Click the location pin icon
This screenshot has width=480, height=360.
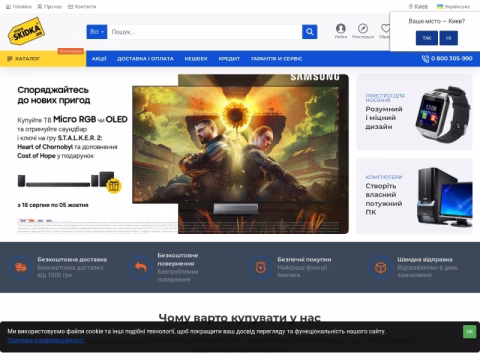411,6
